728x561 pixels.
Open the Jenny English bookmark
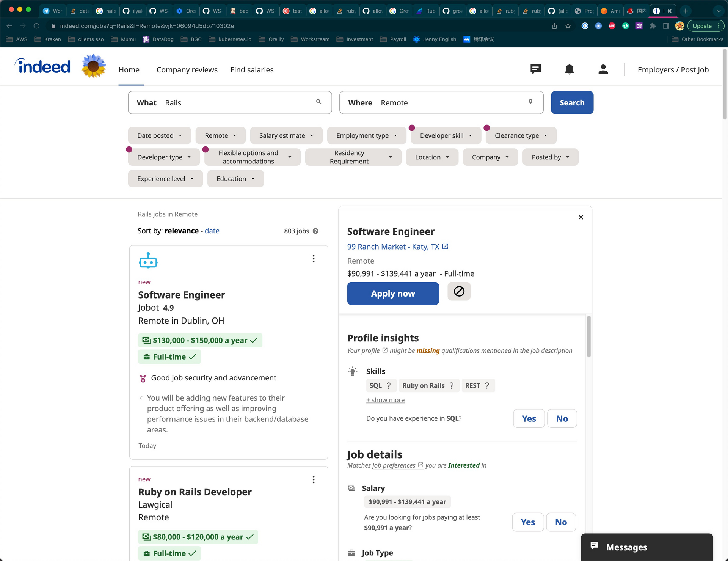[x=435, y=39]
